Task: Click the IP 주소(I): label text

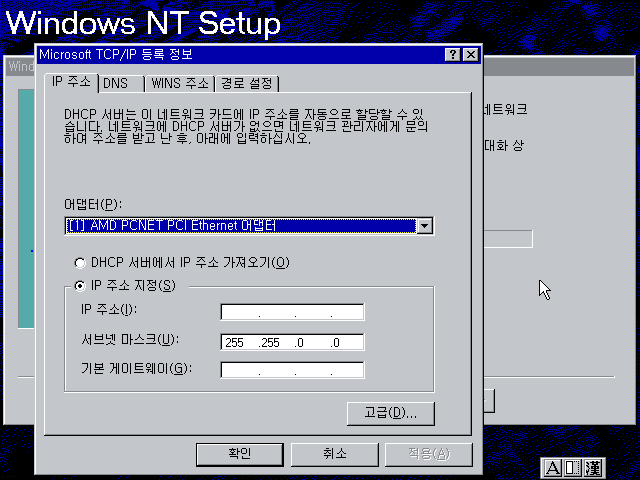Action: tap(109, 309)
